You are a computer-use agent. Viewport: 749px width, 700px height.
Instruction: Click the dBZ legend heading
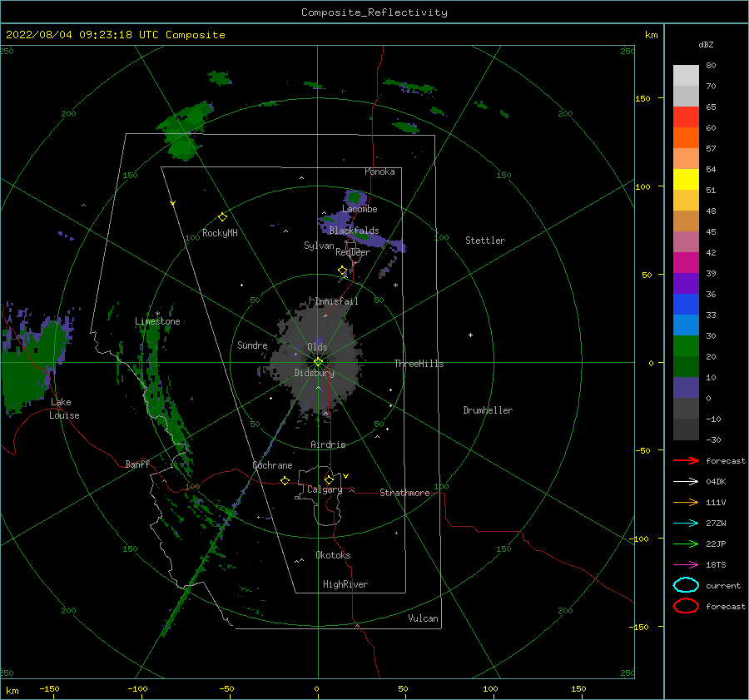click(x=706, y=44)
